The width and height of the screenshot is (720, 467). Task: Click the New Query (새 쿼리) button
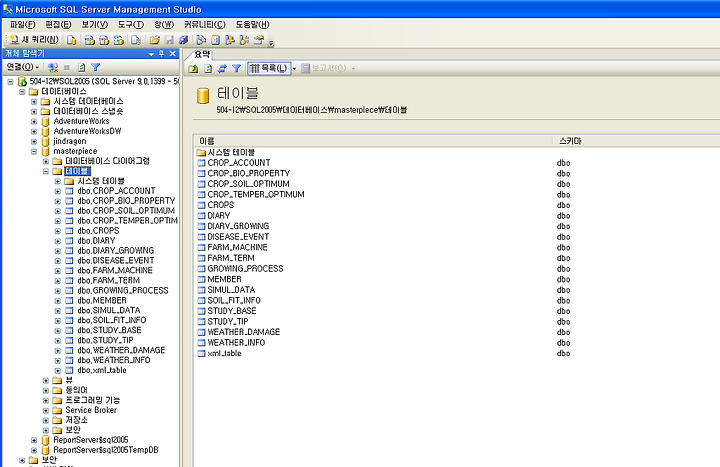tap(34, 40)
